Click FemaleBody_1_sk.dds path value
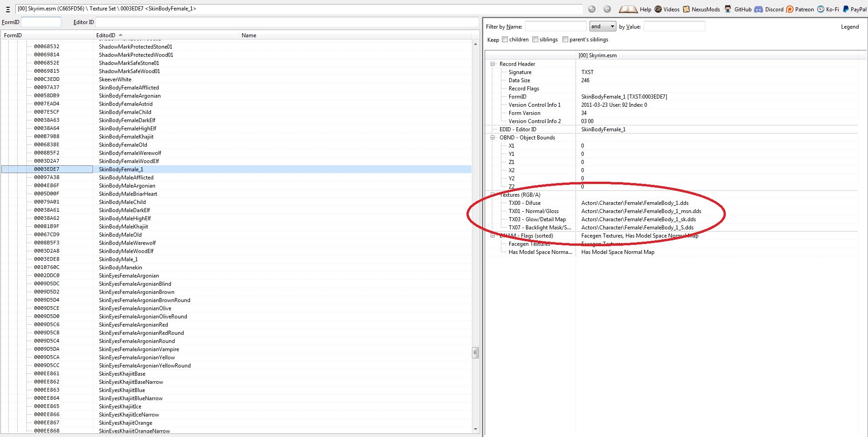Viewport: 868px width, 437px height. coord(639,219)
